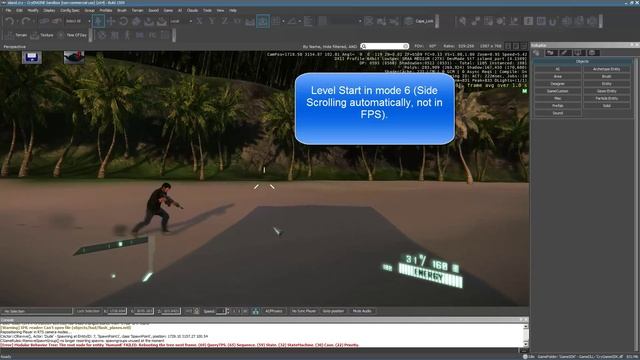
Task: Toggle Lock Selection in the status bar
Action: coord(88,311)
